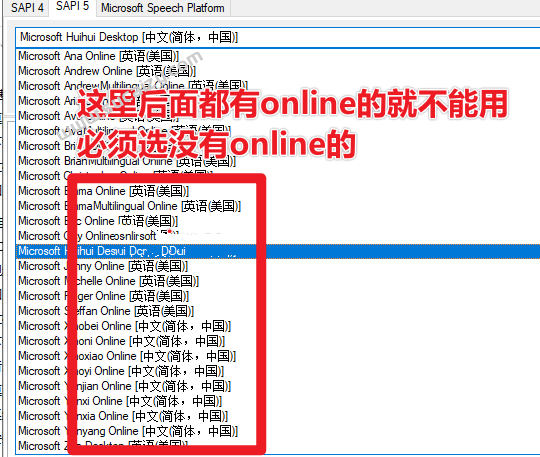
Task: Open the Microsoft Speech Platform tab
Action: [163, 8]
